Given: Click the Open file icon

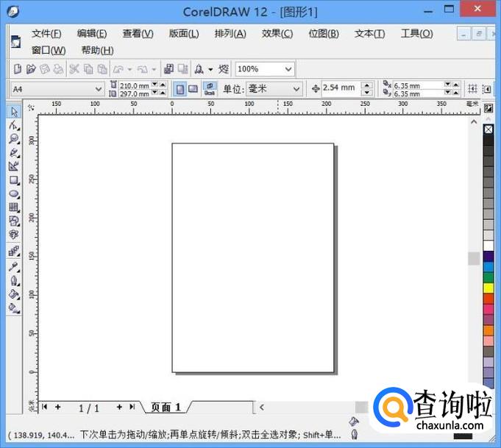Looking at the screenshot, I should (x=31, y=69).
